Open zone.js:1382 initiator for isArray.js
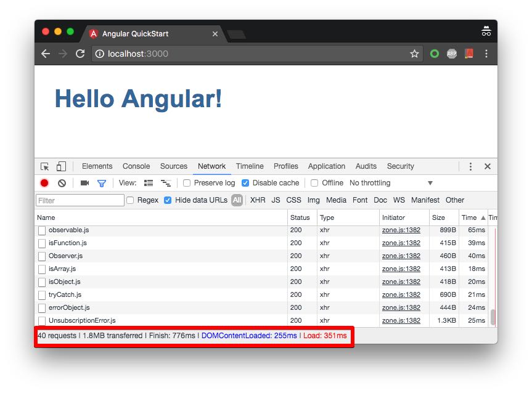 401,269
